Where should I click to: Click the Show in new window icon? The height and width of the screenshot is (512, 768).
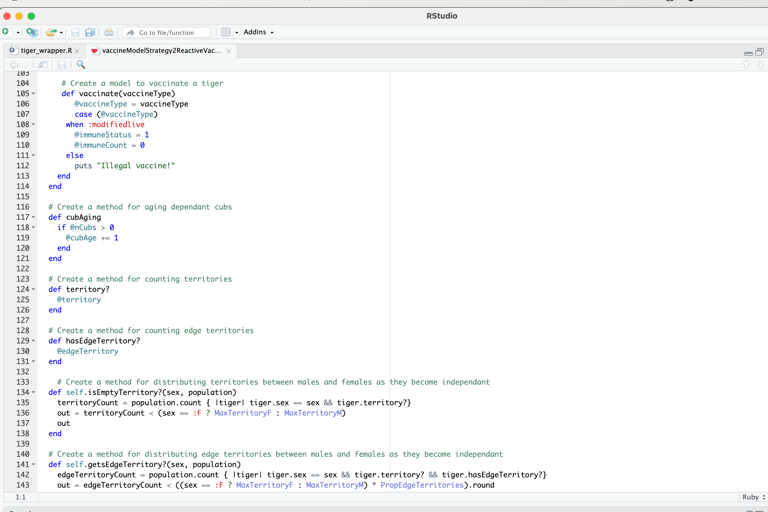click(x=43, y=65)
